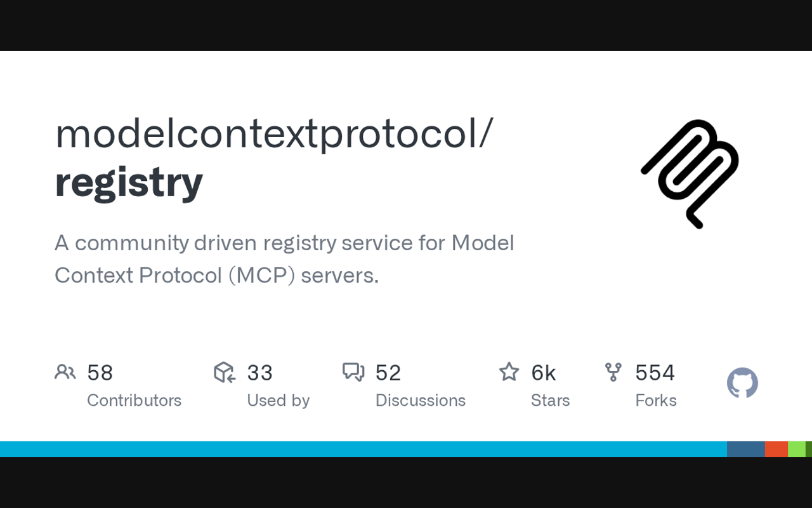
Task: Click the dark blue language bar segment
Action: (745, 449)
